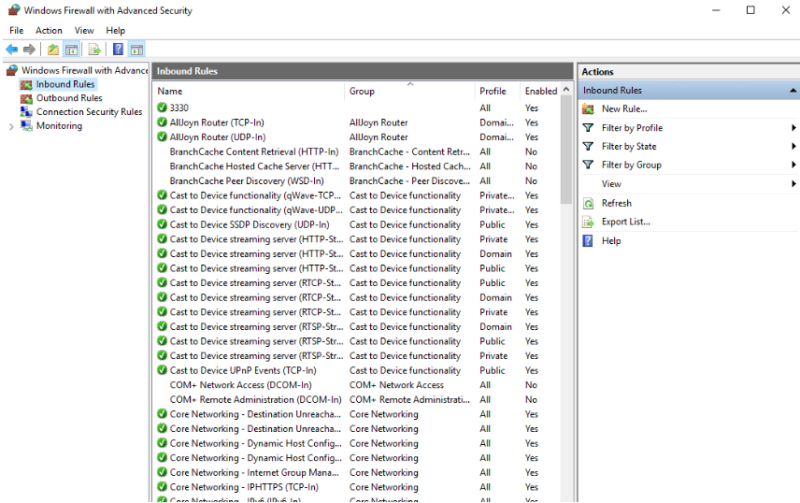Click the Show/Hide Console Tree toolbar icon
This screenshot has height=503, width=800.
coord(72,49)
